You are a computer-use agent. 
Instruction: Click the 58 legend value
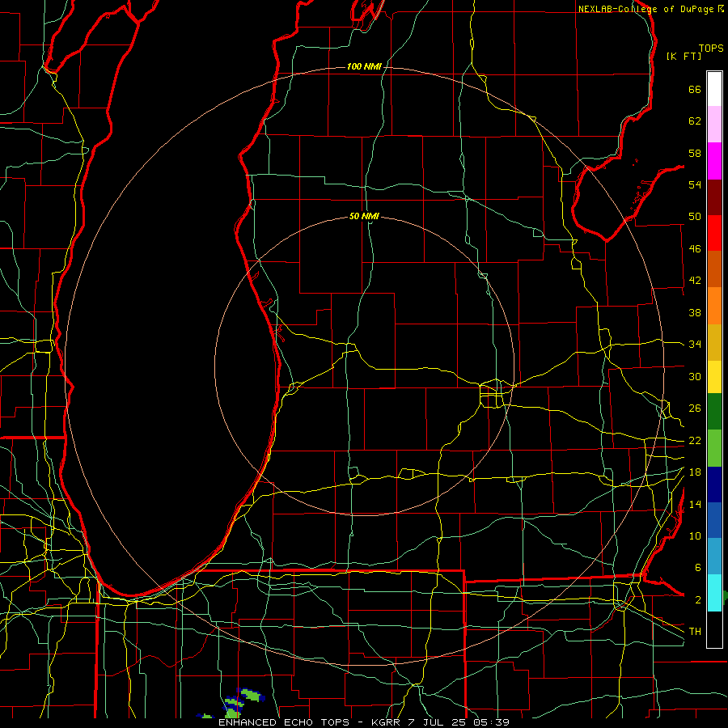[x=695, y=153]
